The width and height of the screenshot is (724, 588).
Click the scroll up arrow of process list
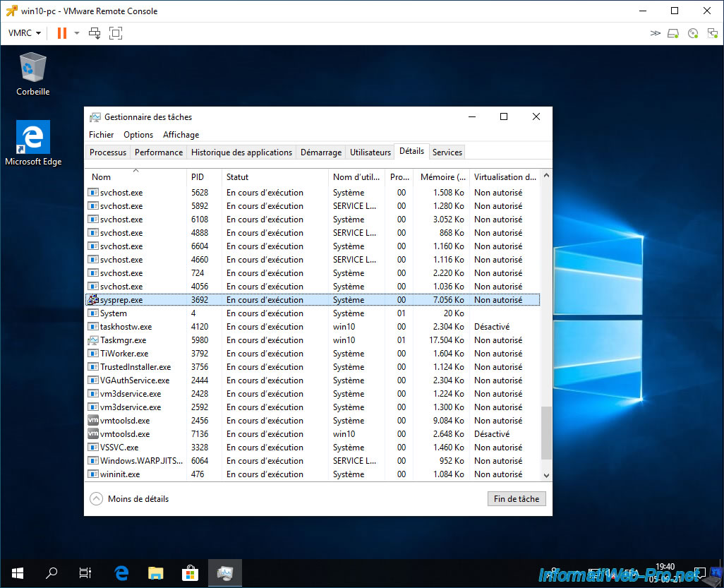[x=546, y=176]
